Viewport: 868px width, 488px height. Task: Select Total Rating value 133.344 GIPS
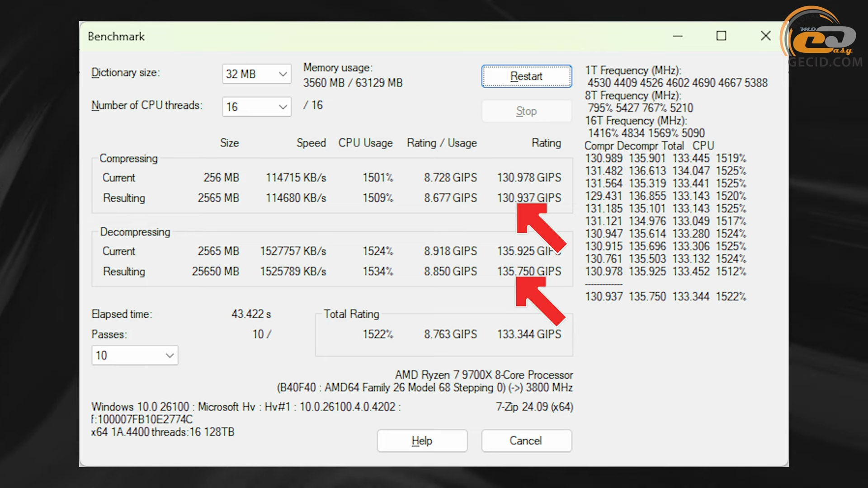pos(529,334)
